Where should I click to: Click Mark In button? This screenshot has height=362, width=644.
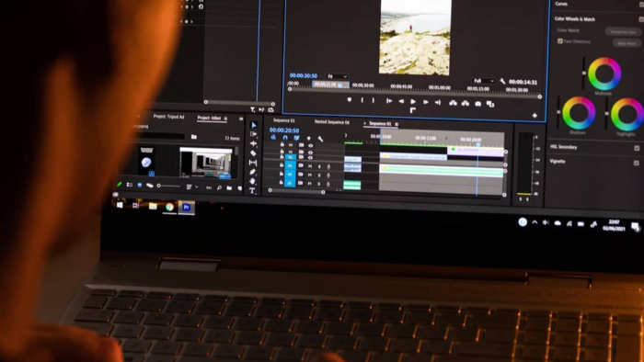point(362,100)
